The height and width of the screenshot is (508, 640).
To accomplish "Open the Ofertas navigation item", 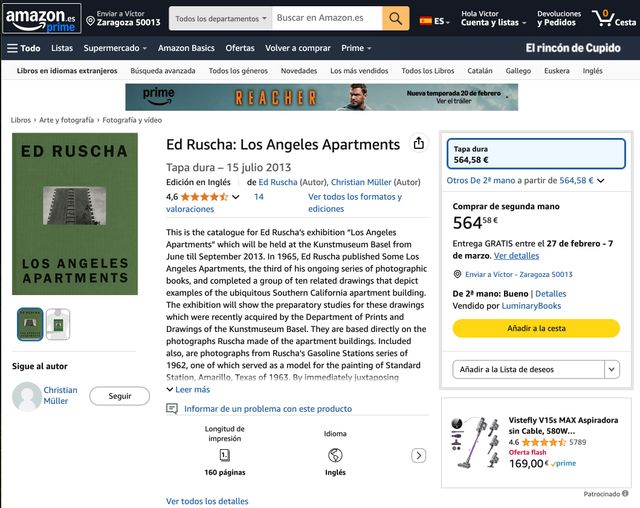I will 240,48.
